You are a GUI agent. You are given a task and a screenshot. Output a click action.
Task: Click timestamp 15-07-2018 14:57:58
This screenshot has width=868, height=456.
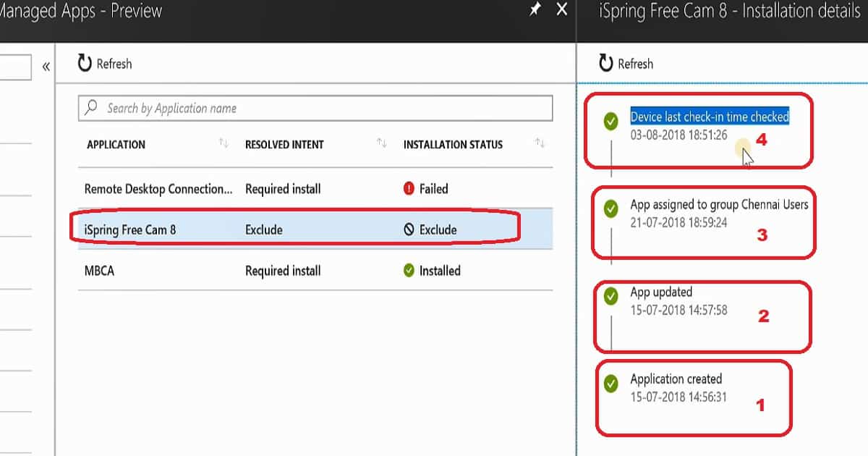[678, 310]
